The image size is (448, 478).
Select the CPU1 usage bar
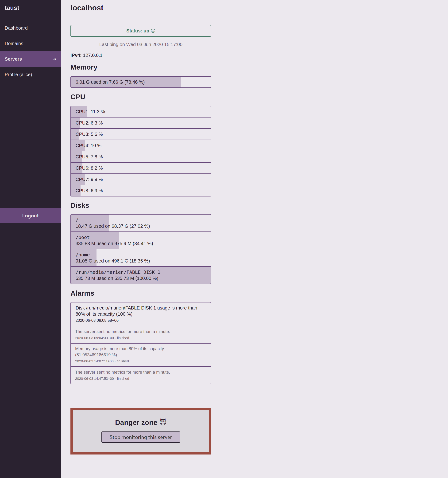(x=140, y=111)
